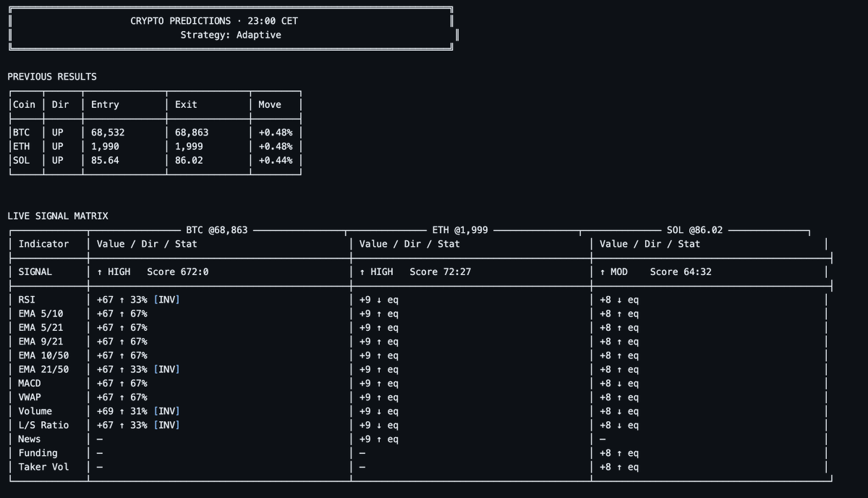Click the "Funding" indicator label
Image resolution: width=868 pixels, height=498 pixels.
(38, 453)
